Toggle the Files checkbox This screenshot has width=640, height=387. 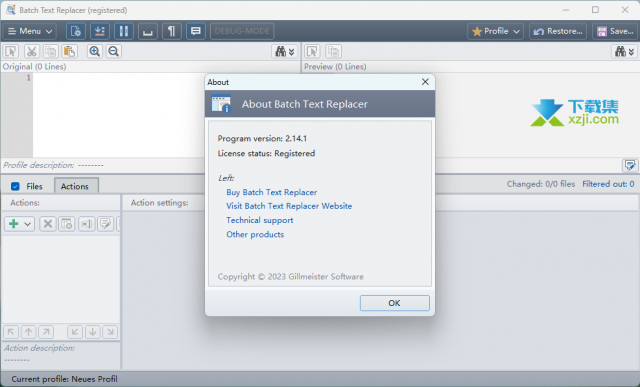click(x=16, y=186)
